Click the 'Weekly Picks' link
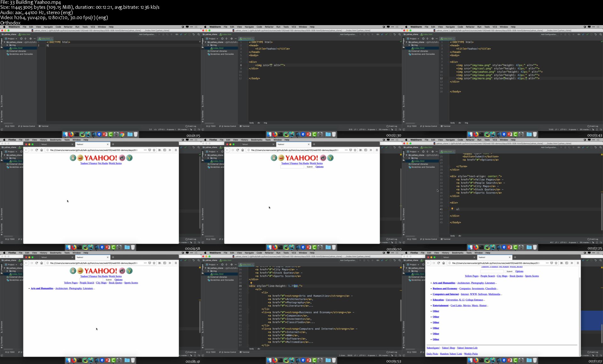 tap(470, 354)
